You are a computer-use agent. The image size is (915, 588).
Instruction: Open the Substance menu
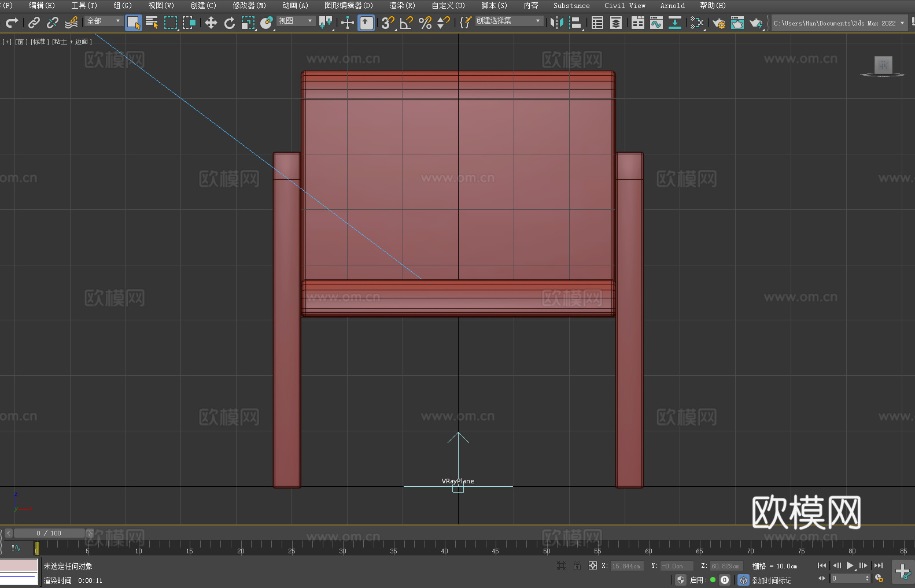click(571, 5)
